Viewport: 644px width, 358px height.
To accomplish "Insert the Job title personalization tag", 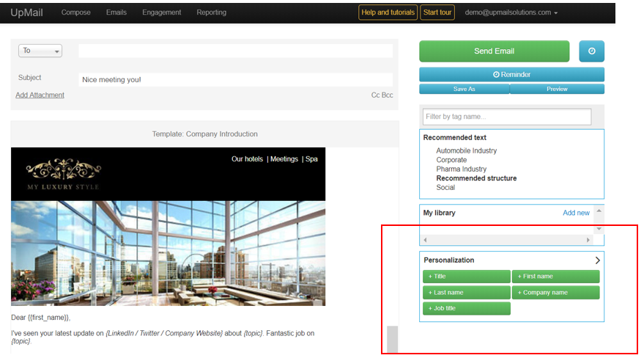I will pos(467,308).
